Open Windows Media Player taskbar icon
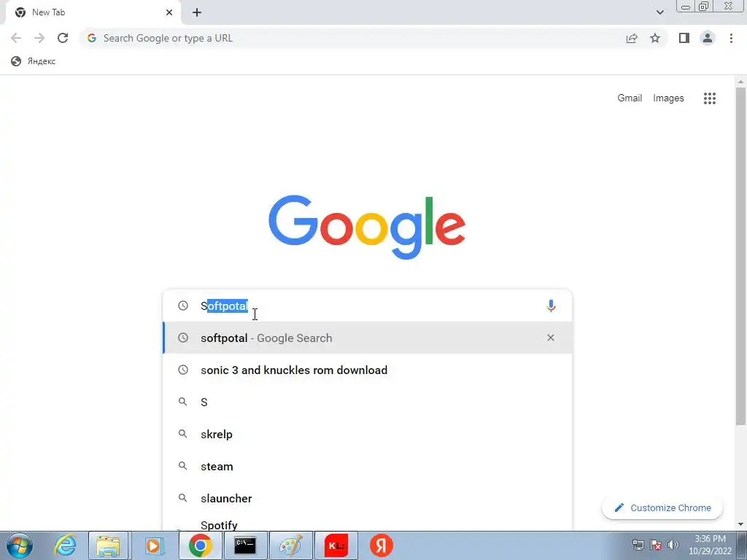 153,545
